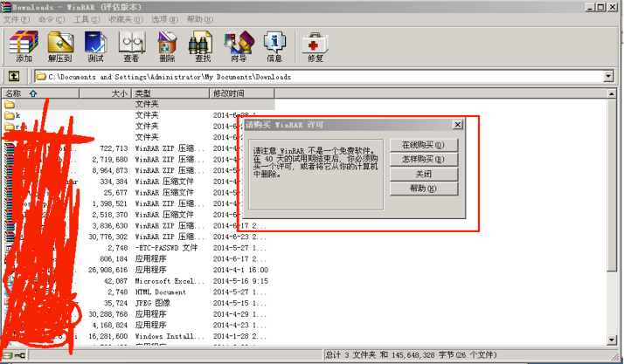
Task: Select the row with size 3,836,630
Action: [137, 226]
